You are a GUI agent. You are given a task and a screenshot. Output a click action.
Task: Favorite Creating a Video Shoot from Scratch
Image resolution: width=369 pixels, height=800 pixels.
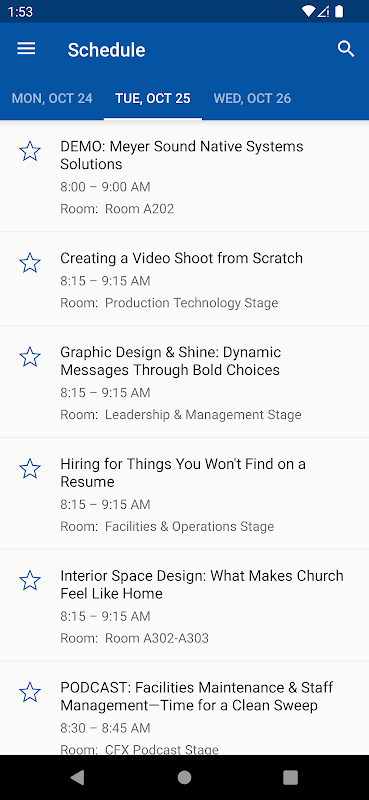click(30, 263)
